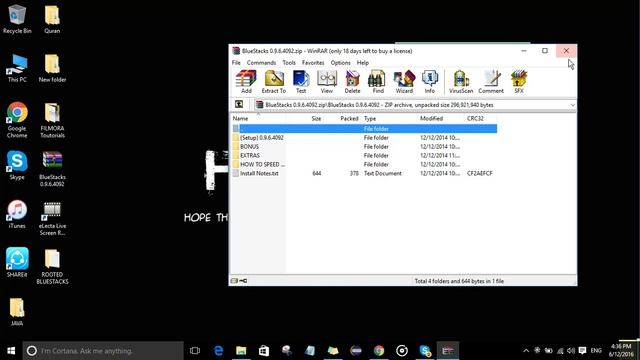640x360 pixels.
Task: Select JAVA desktop folder
Action: 17,312
